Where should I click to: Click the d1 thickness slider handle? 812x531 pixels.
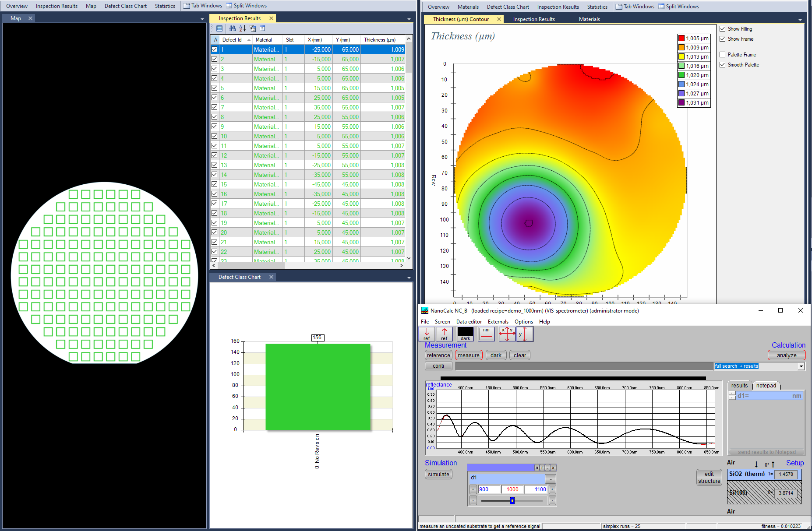coord(512,501)
